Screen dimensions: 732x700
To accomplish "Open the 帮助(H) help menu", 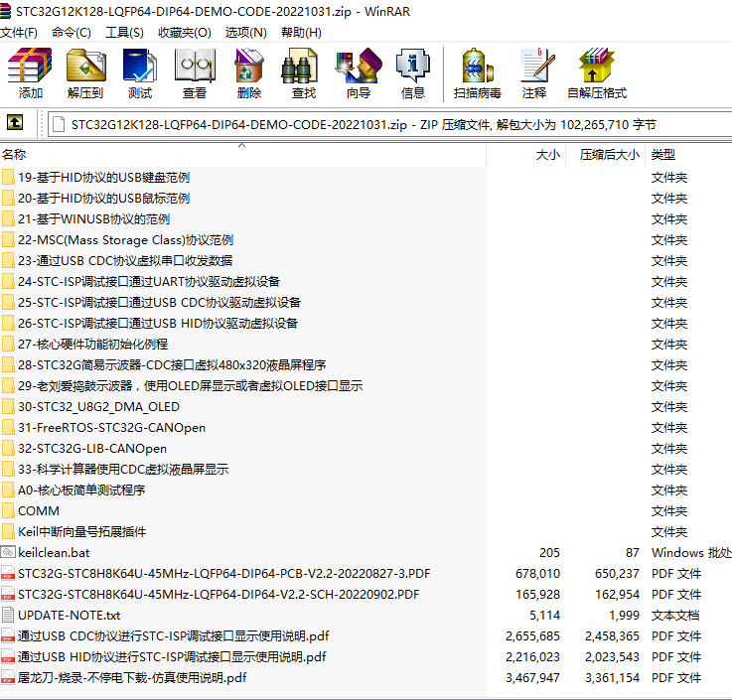I will point(301,33).
